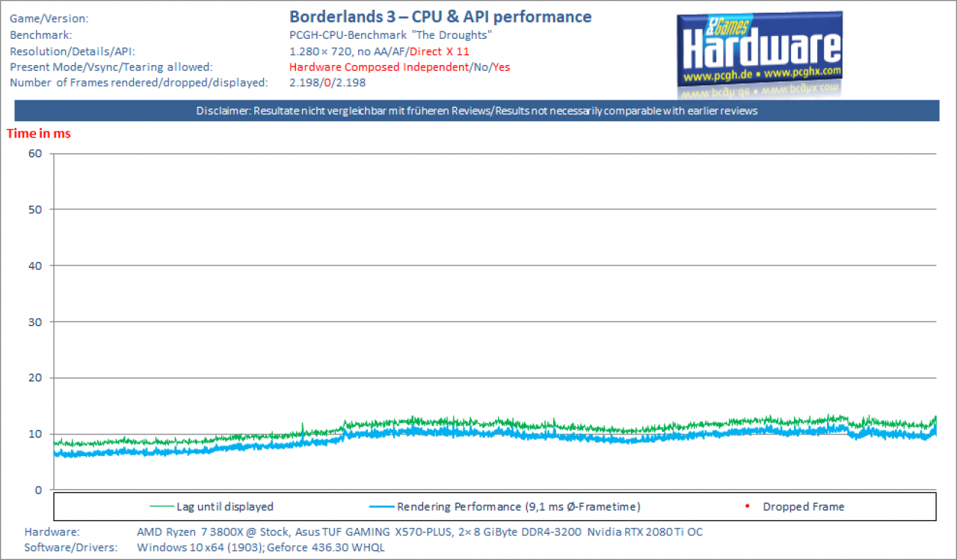The width and height of the screenshot is (957, 560).
Task: Click the y-axis label "0"
Action: point(39,490)
